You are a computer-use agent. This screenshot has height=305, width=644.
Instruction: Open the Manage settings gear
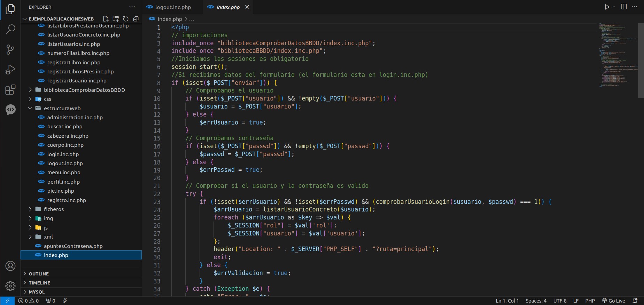[x=10, y=286]
